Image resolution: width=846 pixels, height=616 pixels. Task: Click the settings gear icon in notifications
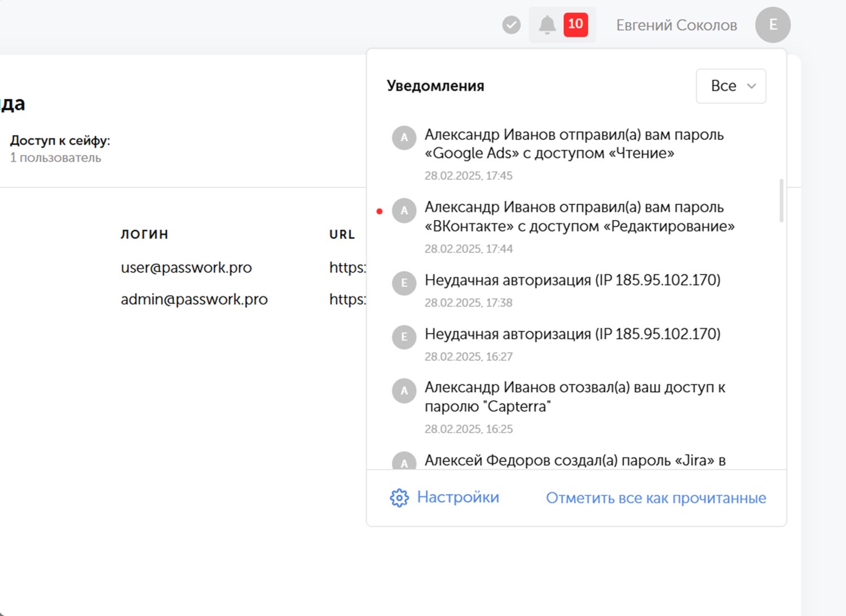coord(399,498)
